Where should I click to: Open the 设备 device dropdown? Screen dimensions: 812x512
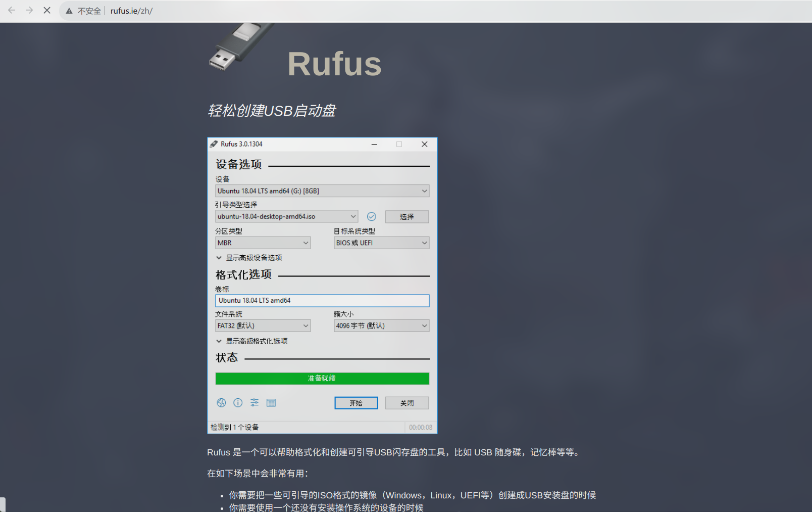(x=322, y=191)
